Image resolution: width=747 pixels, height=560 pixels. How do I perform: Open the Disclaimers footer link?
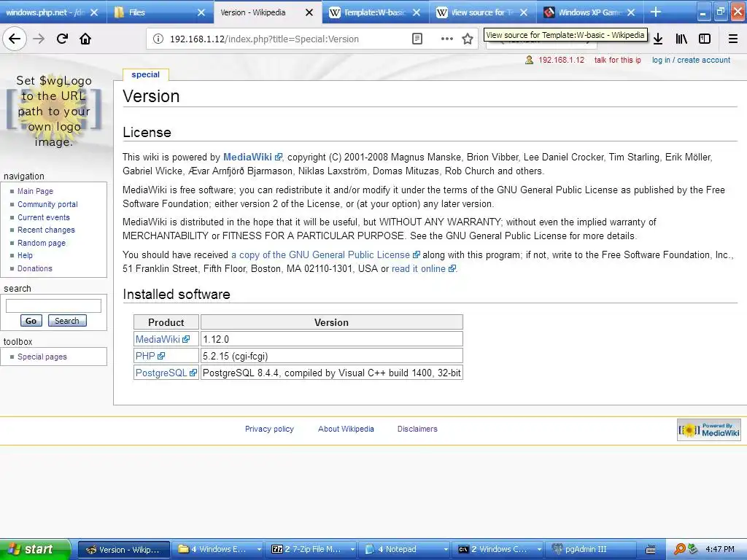click(x=417, y=429)
